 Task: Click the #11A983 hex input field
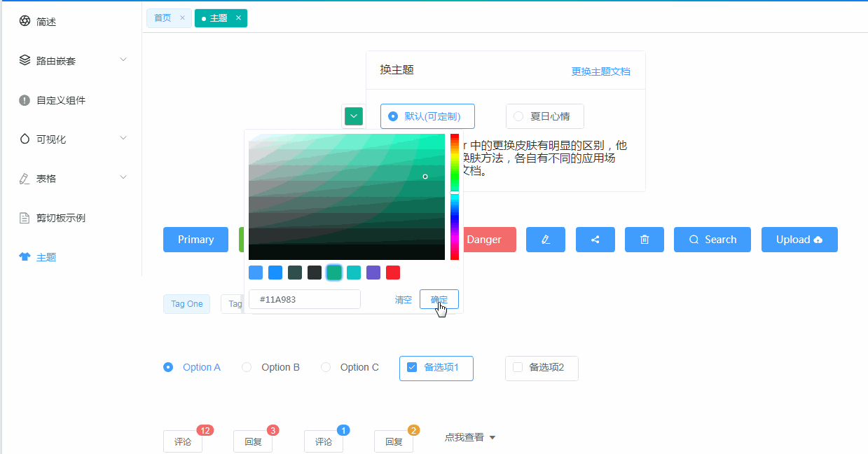pos(305,299)
